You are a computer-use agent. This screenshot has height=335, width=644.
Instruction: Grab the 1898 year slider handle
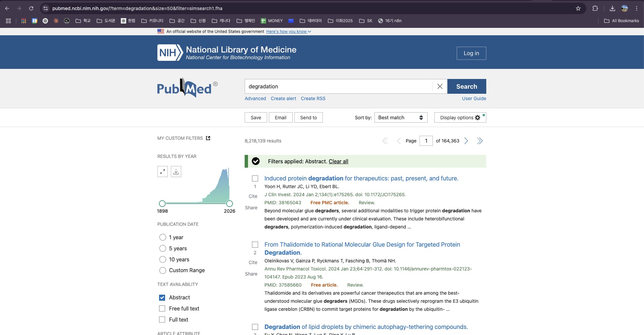pyautogui.click(x=162, y=204)
